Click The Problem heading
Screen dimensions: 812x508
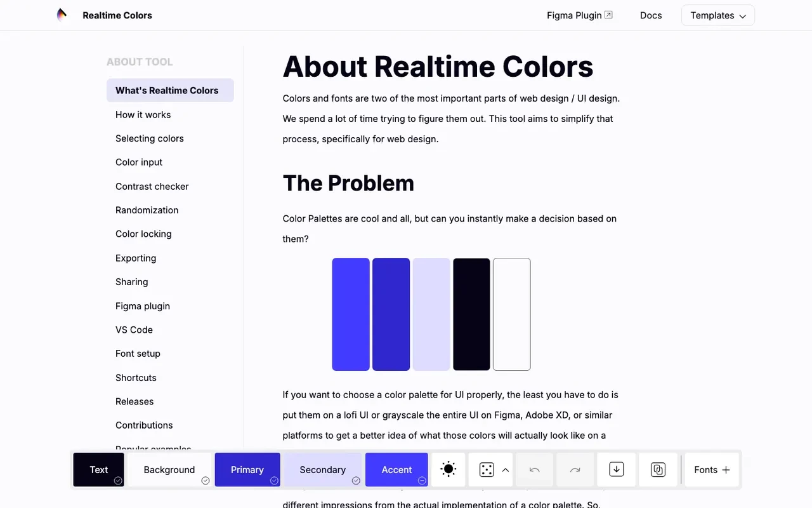click(348, 183)
